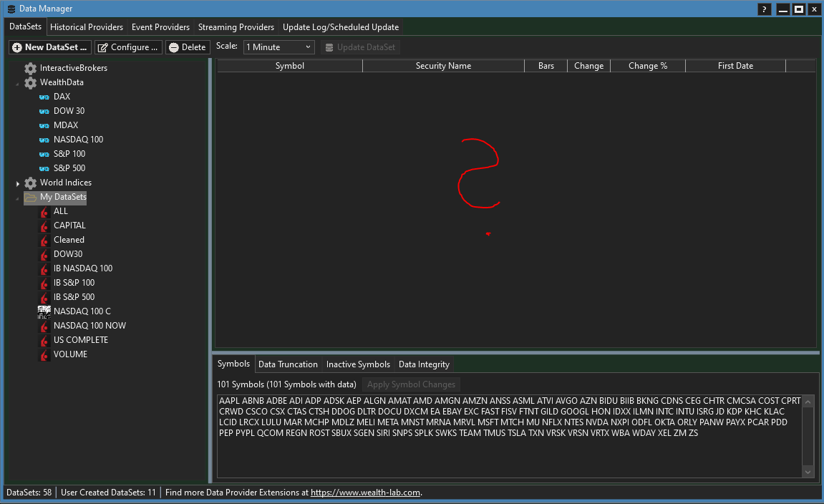Click the DAX dataset icon

tap(44, 97)
